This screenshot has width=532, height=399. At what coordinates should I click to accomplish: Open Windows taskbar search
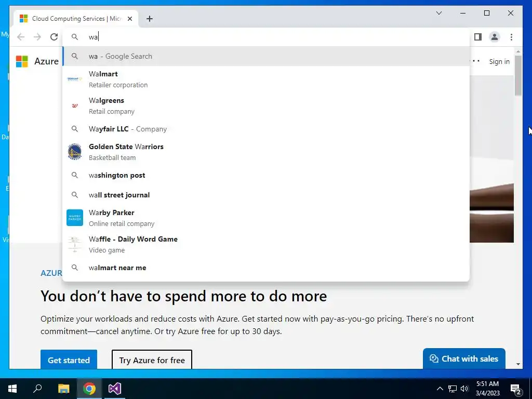[37, 389]
